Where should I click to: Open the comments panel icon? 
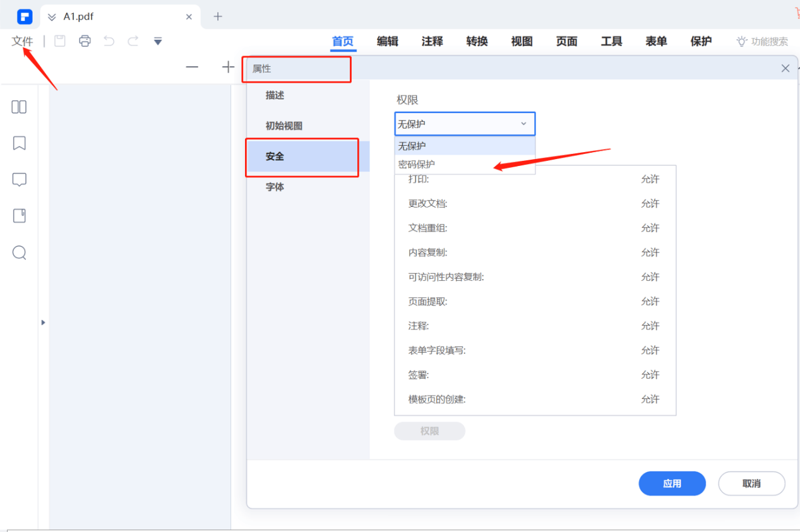click(x=20, y=180)
